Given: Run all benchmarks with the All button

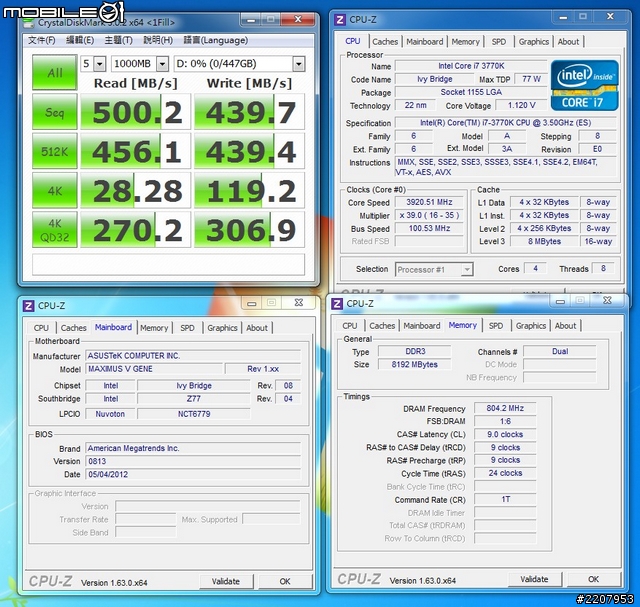Looking at the screenshot, I should [x=55, y=73].
